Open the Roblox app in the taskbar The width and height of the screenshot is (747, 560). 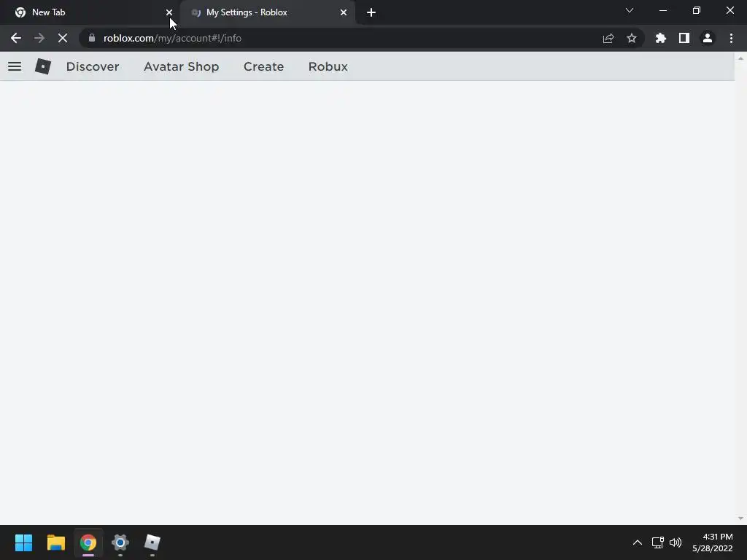(152, 542)
